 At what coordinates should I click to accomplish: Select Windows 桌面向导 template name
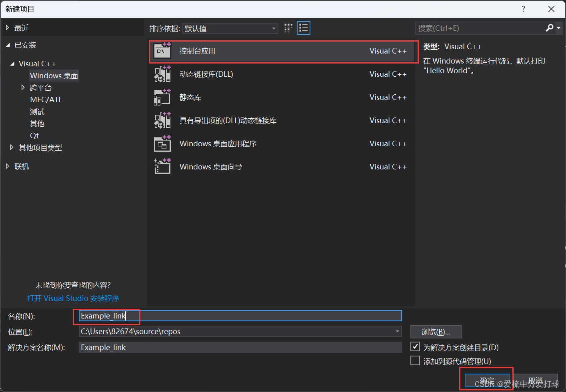[x=211, y=167]
